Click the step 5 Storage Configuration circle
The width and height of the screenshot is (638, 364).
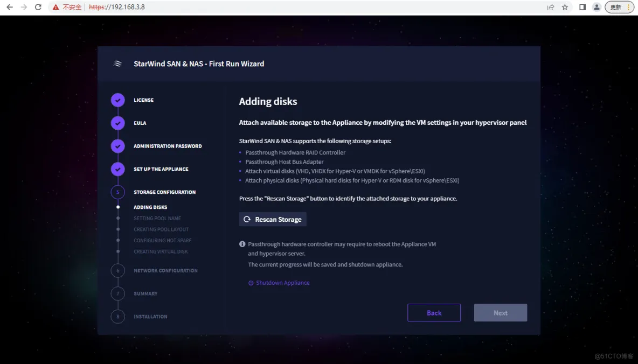coord(117,192)
